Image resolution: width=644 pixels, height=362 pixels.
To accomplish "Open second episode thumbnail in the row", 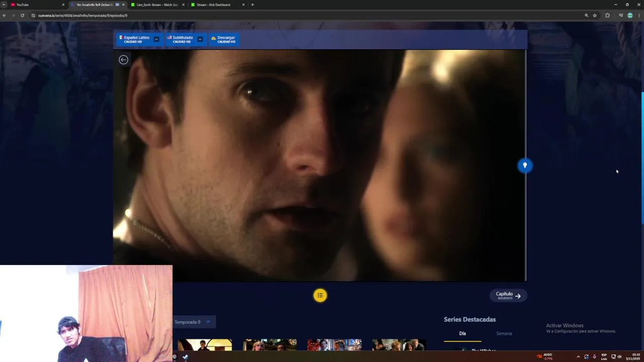I will [270, 345].
